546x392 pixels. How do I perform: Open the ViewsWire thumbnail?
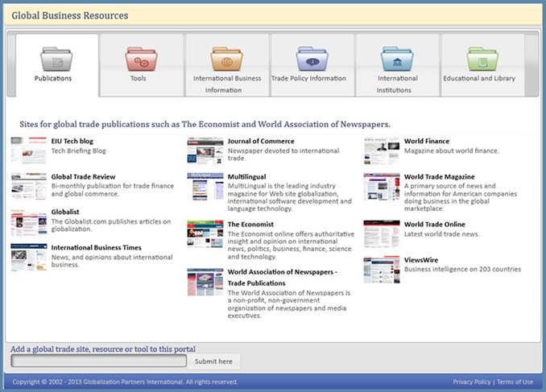tap(382, 270)
